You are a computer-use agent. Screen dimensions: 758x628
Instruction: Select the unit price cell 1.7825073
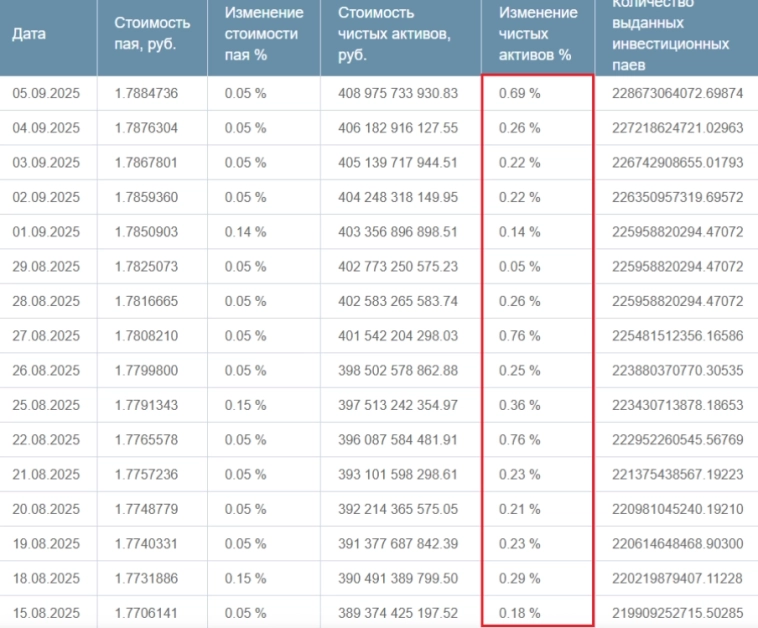(x=149, y=266)
